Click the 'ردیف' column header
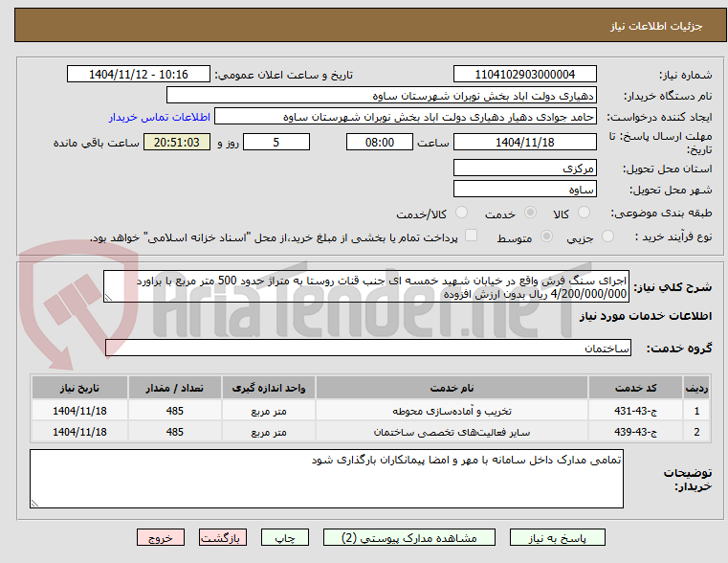Viewport: 728px width, 563px height. (x=696, y=388)
